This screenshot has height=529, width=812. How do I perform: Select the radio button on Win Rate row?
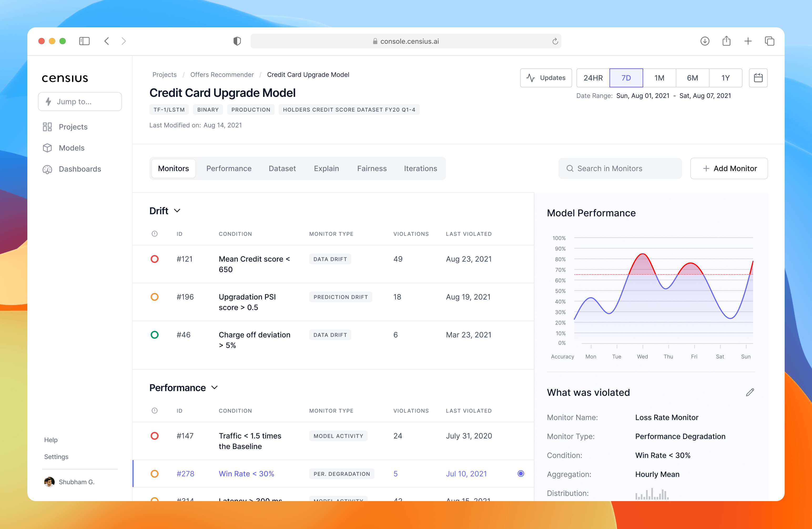coord(521,474)
